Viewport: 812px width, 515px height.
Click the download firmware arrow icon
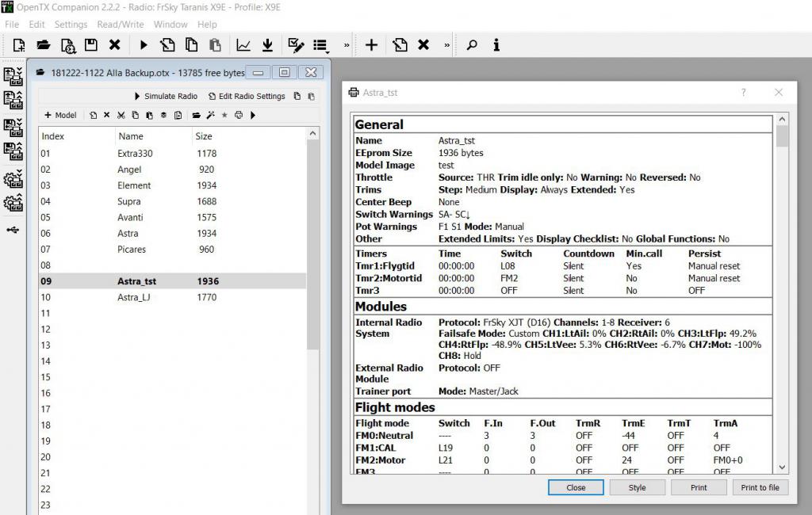point(268,45)
